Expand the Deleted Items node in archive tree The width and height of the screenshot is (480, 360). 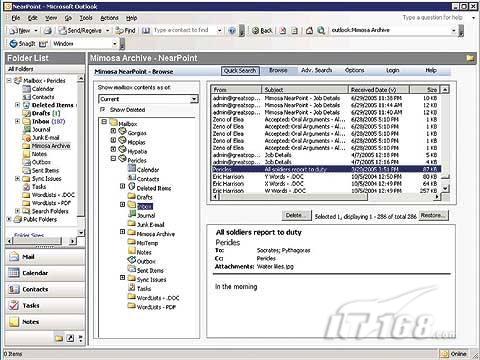123,186
